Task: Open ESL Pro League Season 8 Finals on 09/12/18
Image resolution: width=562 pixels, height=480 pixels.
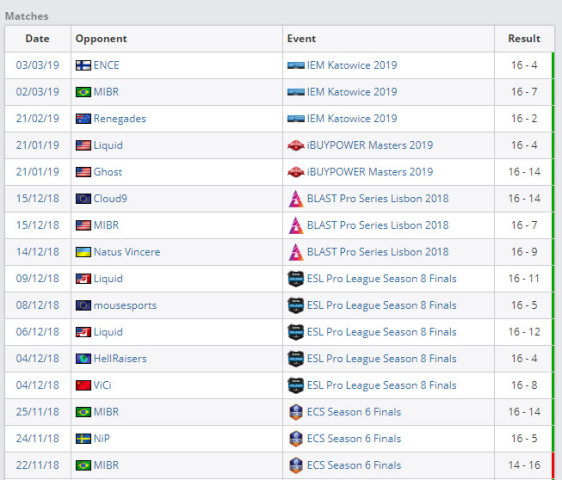Action: [382, 279]
